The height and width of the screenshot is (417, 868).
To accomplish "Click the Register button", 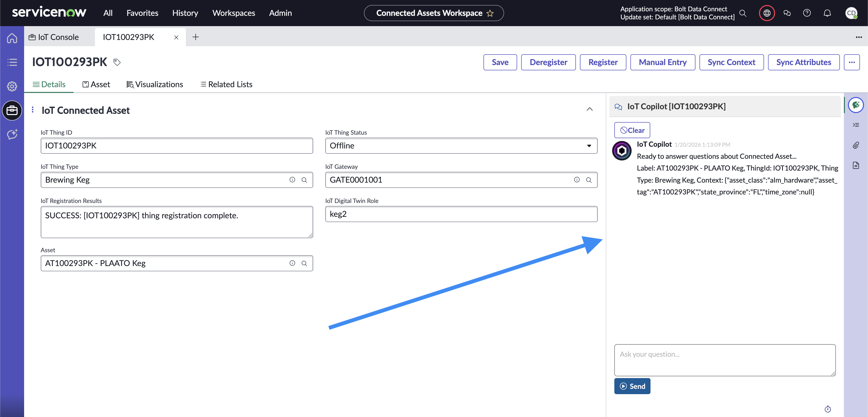I will 603,62.
